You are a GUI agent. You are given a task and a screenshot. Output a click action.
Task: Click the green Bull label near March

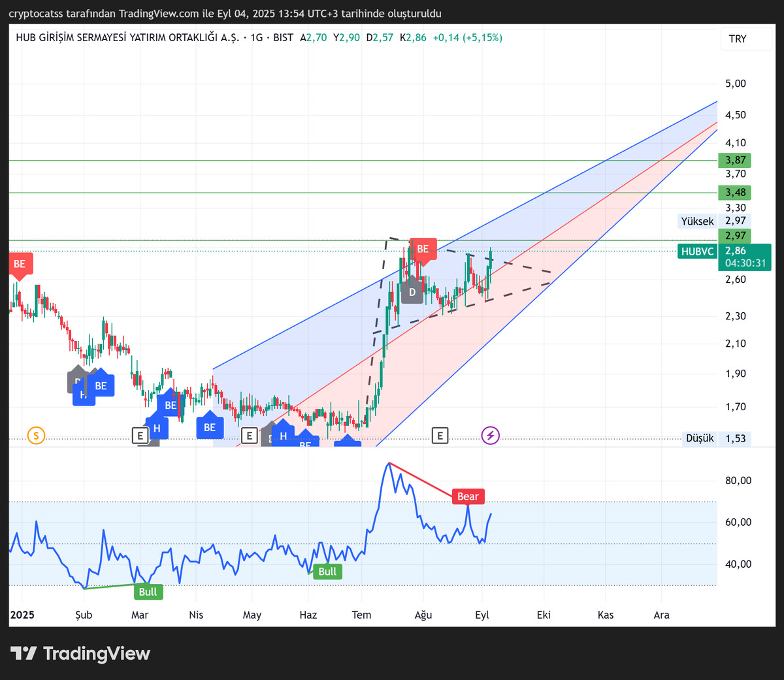(x=148, y=592)
